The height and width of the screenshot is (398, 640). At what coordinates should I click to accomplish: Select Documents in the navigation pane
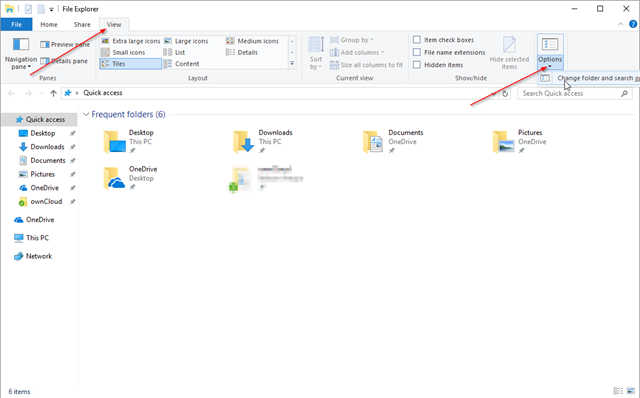(48, 160)
